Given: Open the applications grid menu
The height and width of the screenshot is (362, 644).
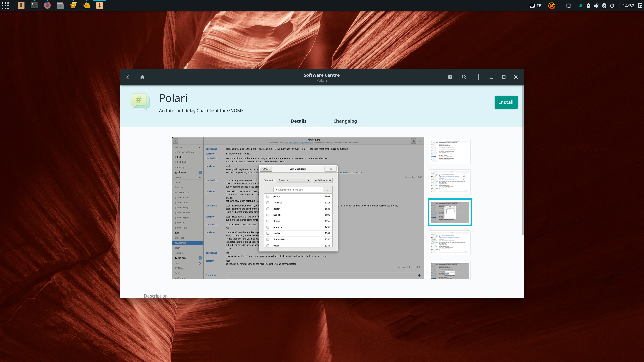Looking at the screenshot, I should point(5,6).
